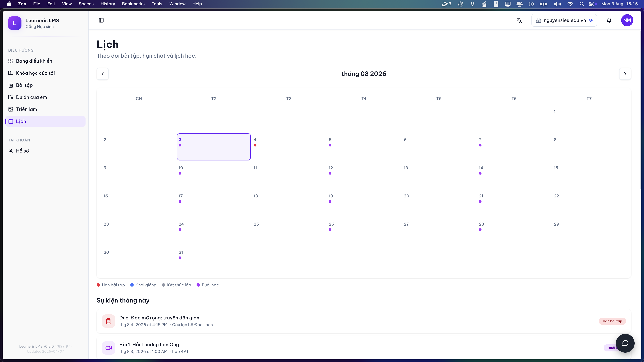Open the sound volume icon
This screenshot has width=644, height=362.
click(557, 4)
